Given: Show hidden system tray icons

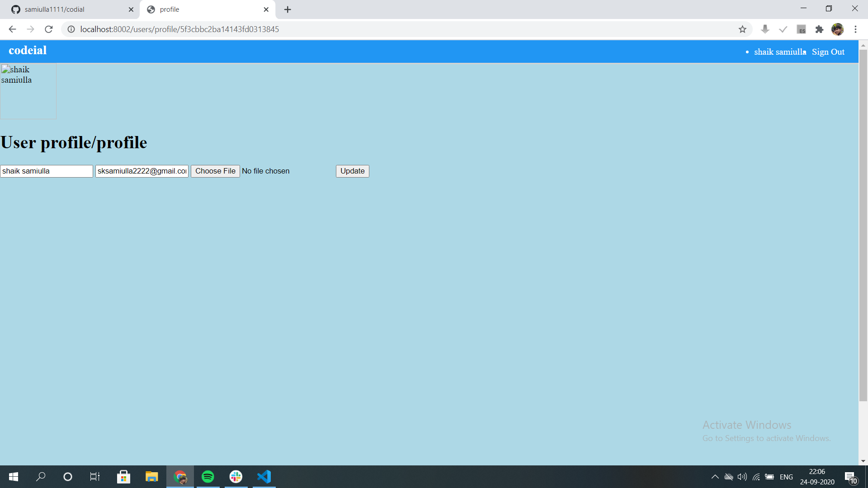Looking at the screenshot, I should click(715, 477).
